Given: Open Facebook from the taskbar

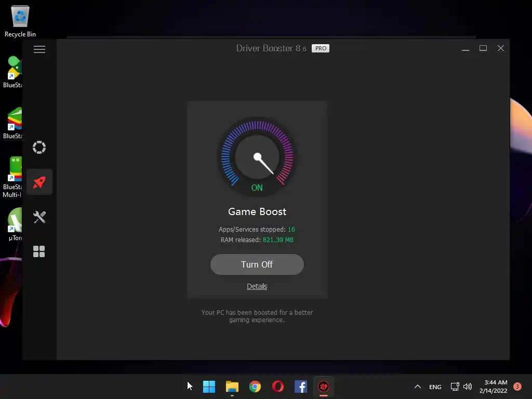Looking at the screenshot, I should pos(301,387).
